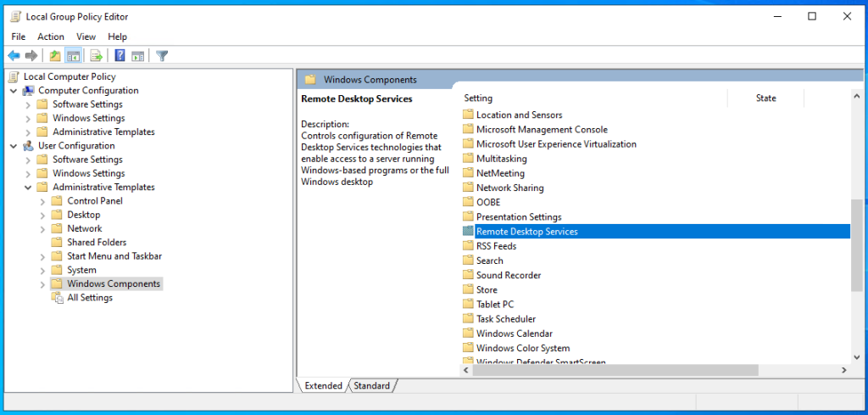868x415 pixels.
Task: Expand the Start Menu and Taskbar node
Action: coord(42,256)
